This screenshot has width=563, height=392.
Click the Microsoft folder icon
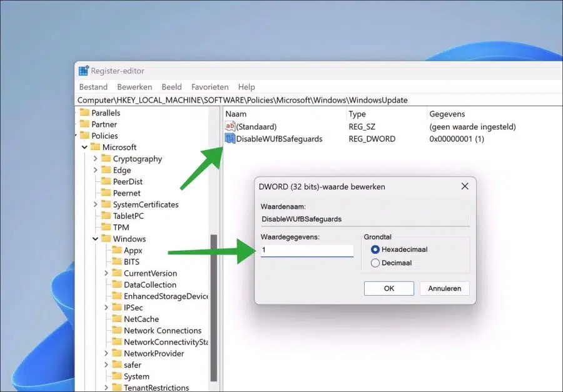[x=96, y=147]
